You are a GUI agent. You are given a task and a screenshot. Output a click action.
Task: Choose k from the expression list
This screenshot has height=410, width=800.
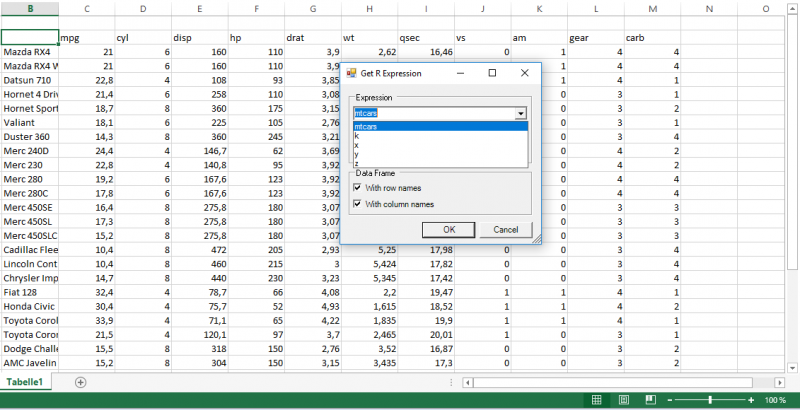pyautogui.click(x=441, y=136)
